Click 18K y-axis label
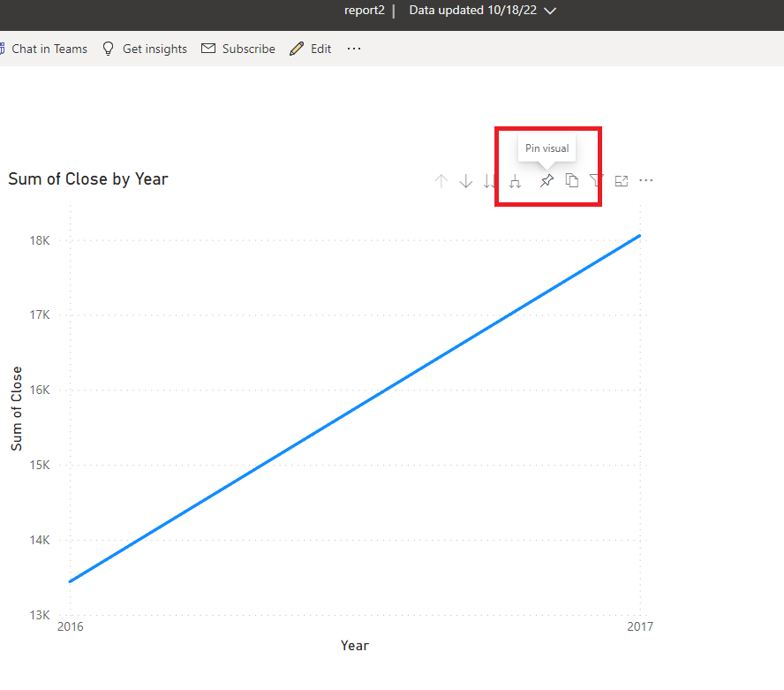 (40, 240)
